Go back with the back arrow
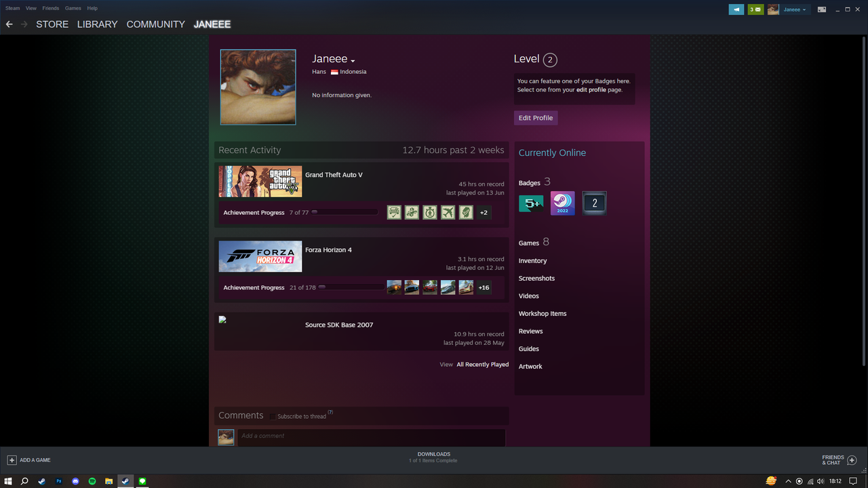 (9, 24)
